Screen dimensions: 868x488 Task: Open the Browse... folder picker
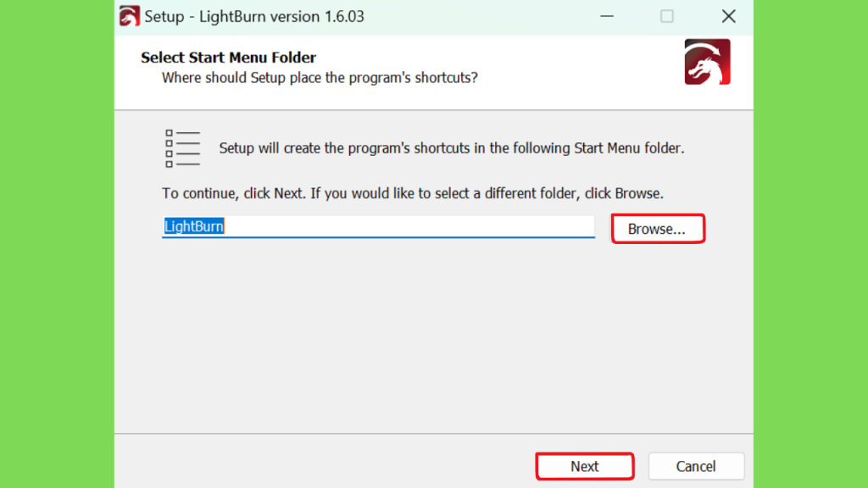tap(658, 229)
